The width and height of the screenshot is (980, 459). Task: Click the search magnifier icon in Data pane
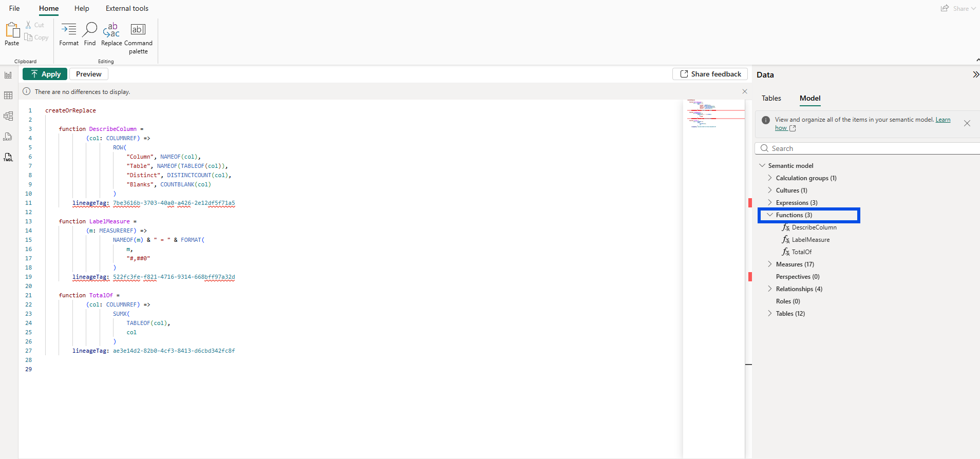click(x=764, y=148)
